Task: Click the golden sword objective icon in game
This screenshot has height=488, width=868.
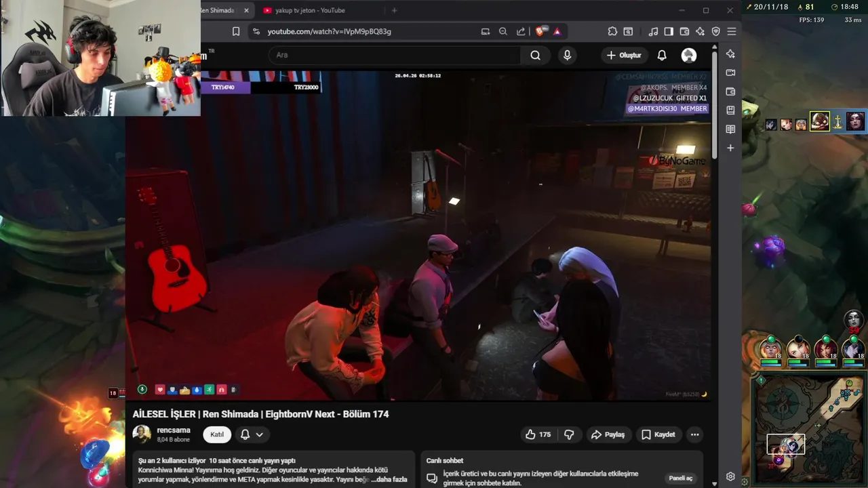Action: coord(837,122)
